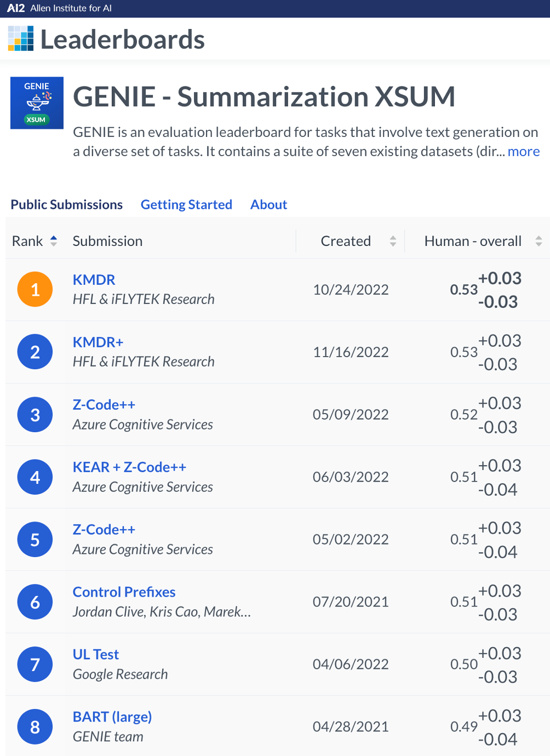
Task: Open the Control Prefixes submission
Action: 124,592
